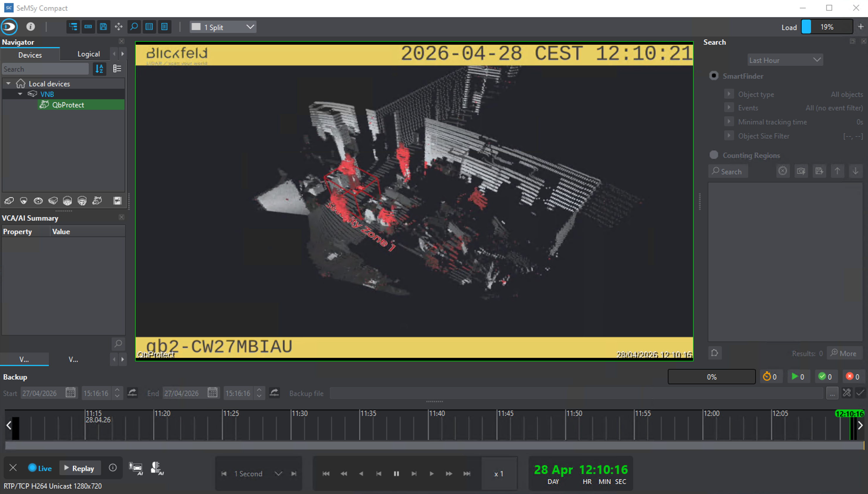The width and height of the screenshot is (868, 494).
Task: Switch to Live mode
Action: [40, 468]
